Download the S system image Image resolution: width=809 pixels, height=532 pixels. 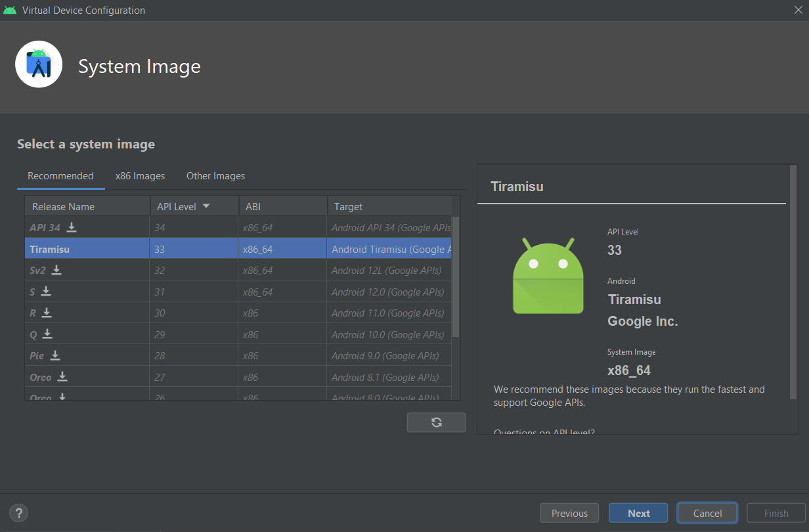pyautogui.click(x=46, y=291)
